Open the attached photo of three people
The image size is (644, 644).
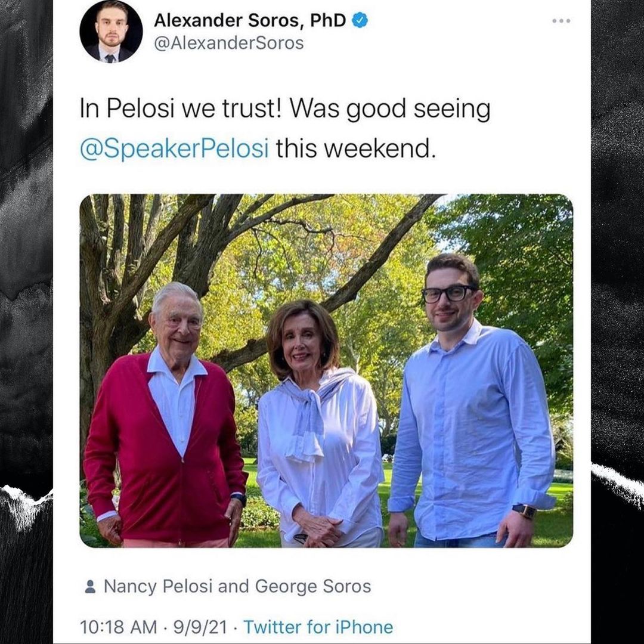click(x=326, y=370)
